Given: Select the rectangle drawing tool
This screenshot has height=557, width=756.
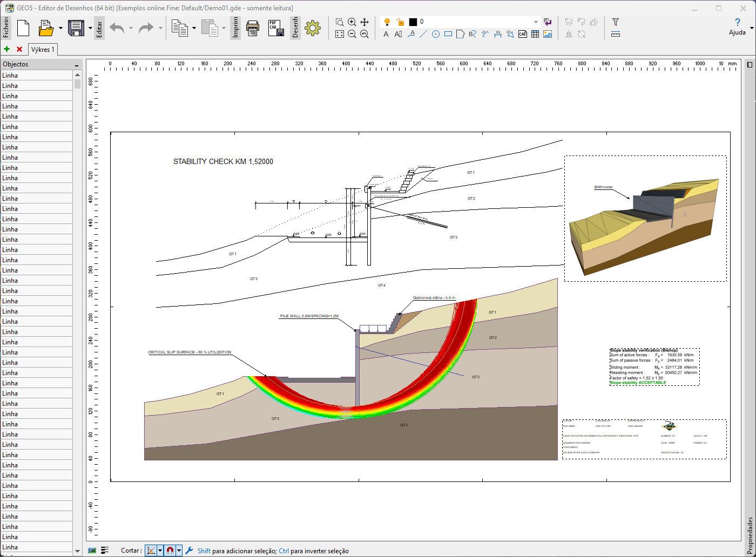Looking at the screenshot, I should [448, 34].
